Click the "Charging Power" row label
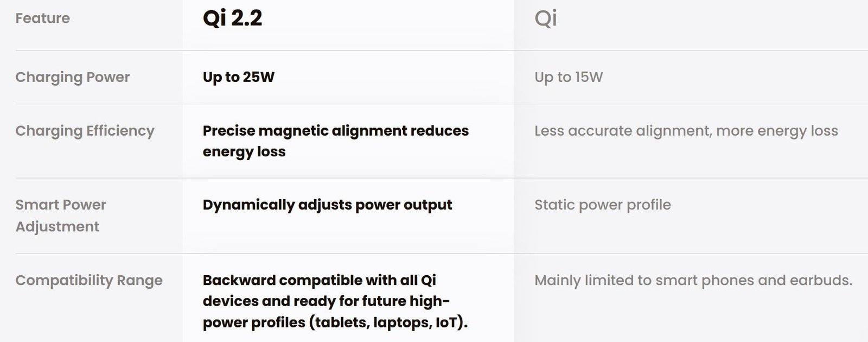868x342 pixels. [x=72, y=77]
